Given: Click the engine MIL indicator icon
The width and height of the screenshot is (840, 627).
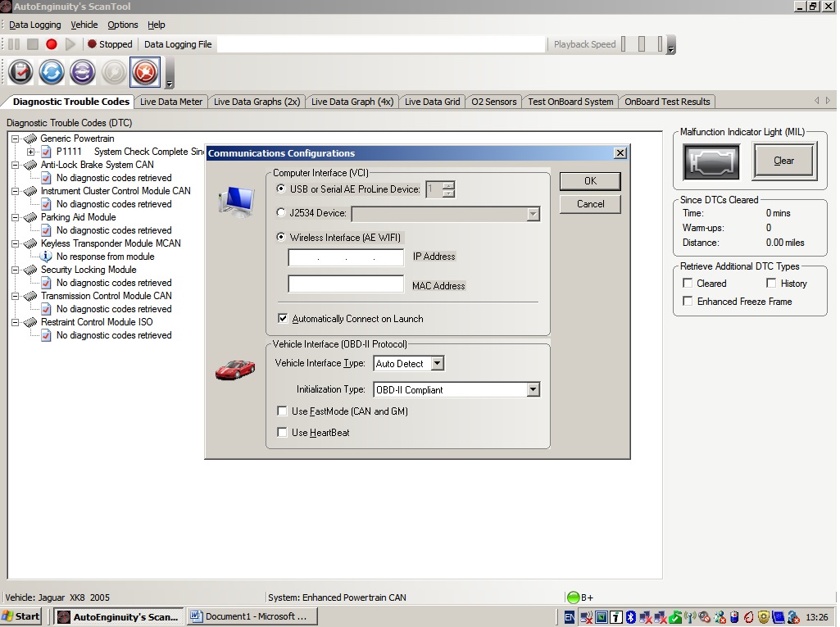Looking at the screenshot, I should (711, 161).
